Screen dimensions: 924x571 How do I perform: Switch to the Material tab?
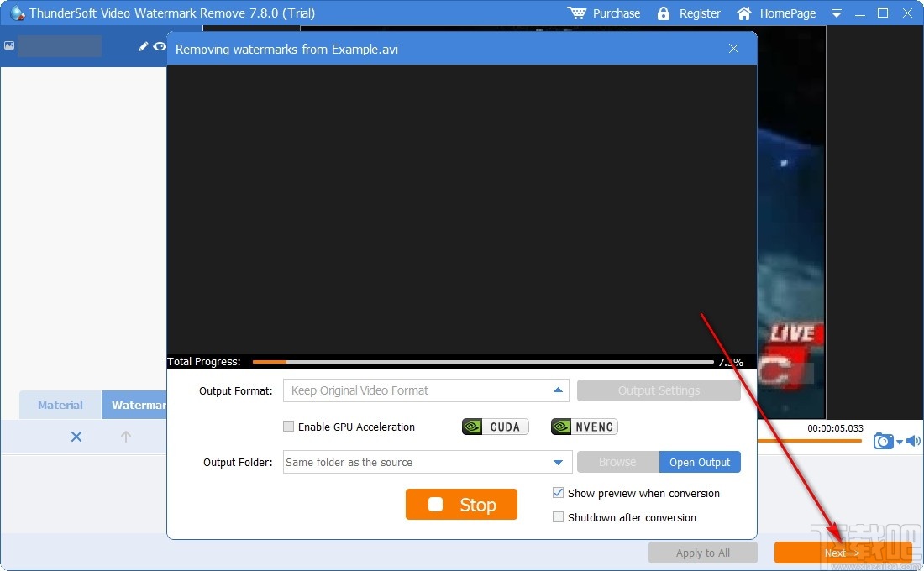59,405
